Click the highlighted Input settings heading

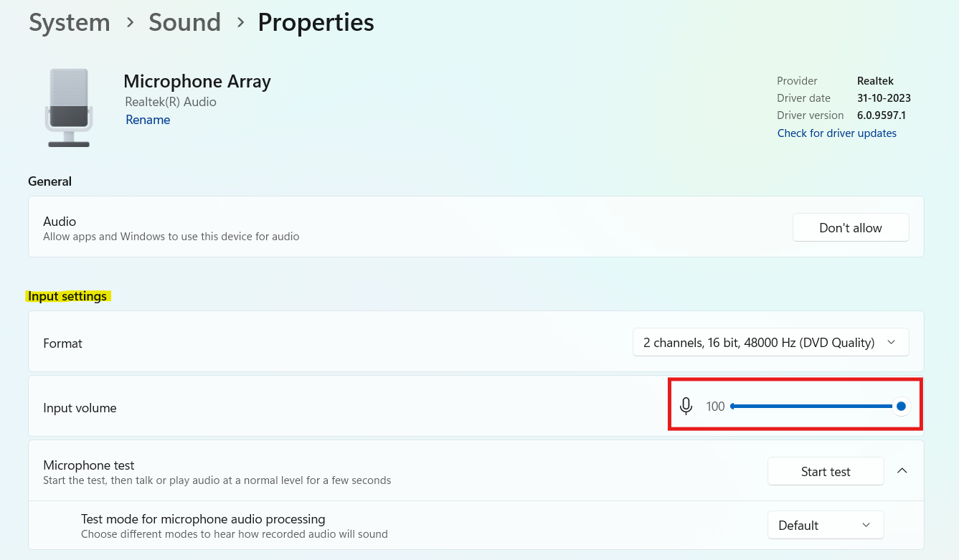[67, 296]
